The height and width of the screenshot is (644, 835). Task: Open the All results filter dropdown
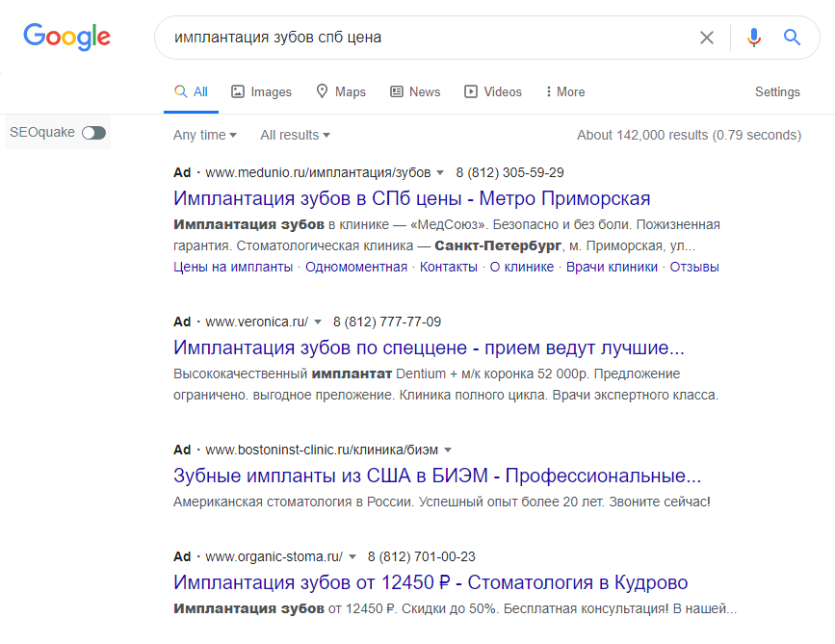[x=295, y=135]
